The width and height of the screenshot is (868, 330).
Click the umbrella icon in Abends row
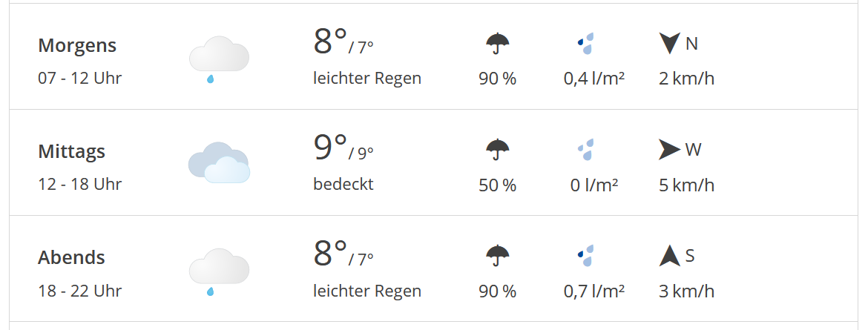point(497,256)
